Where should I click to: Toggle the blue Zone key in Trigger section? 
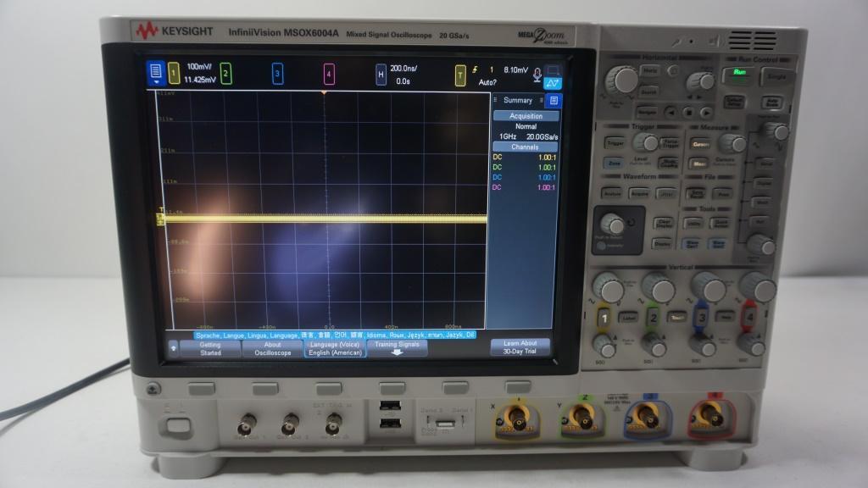point(615,164)
